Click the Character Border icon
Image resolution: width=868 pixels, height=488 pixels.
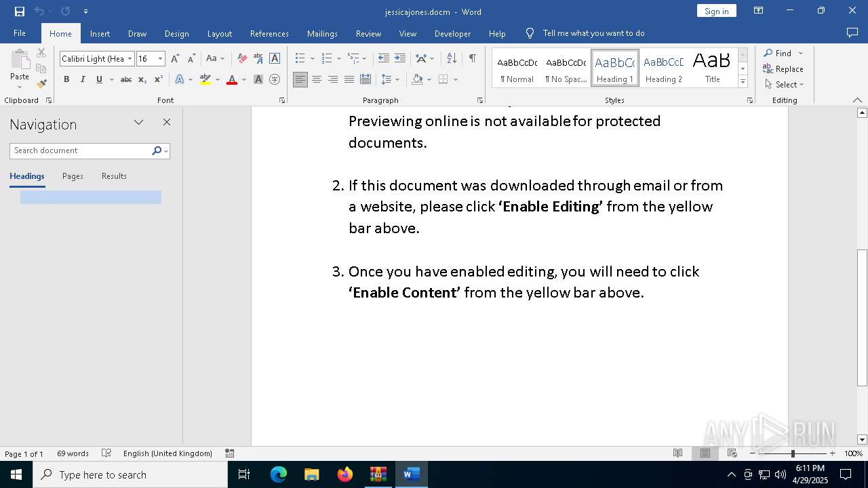[x=275, y=59]
